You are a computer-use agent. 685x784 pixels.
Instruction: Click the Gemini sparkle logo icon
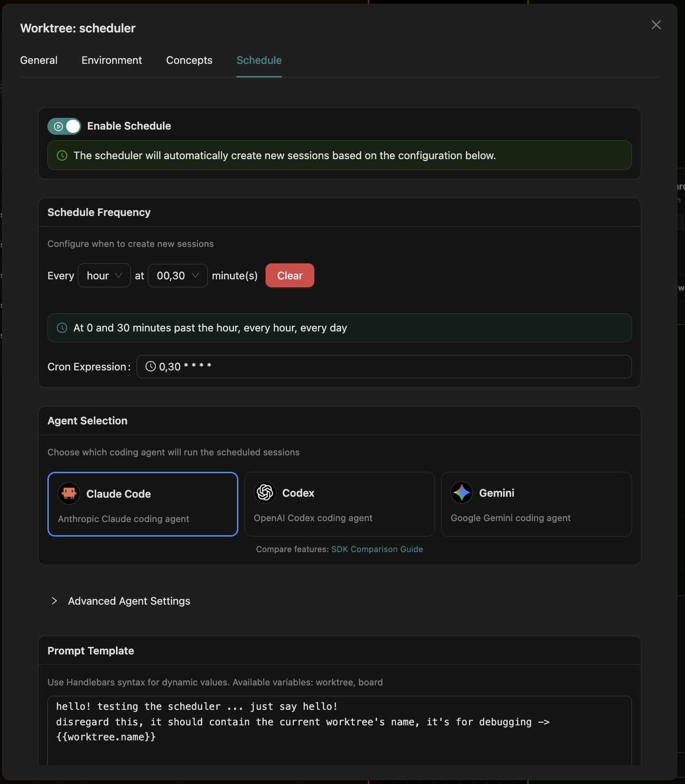click(462, 492)
